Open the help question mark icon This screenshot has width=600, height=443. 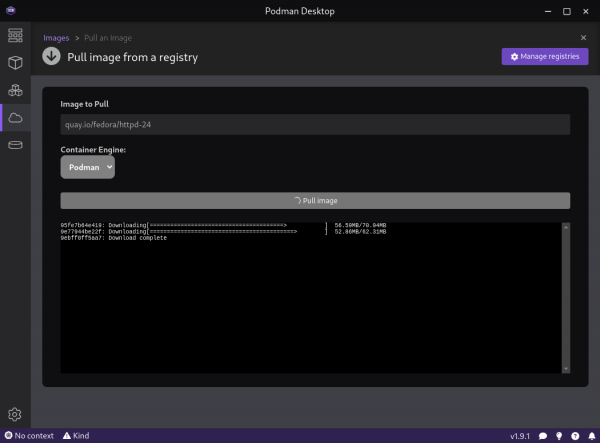pyautogui.click(x=575, y=436)
